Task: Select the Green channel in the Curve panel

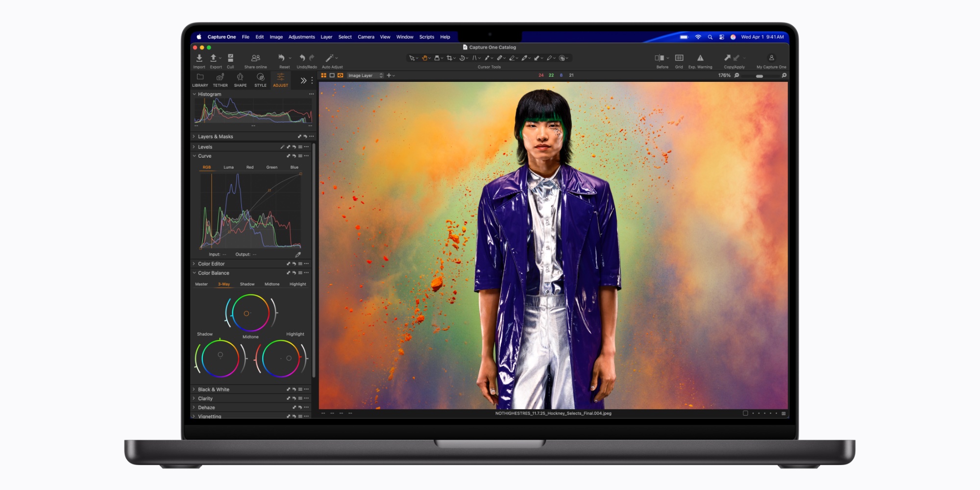Action: point(272,167)
